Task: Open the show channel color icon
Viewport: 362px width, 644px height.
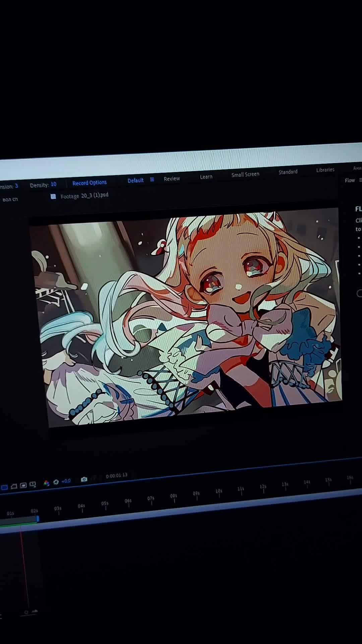Action: click(x=47, y=483)
